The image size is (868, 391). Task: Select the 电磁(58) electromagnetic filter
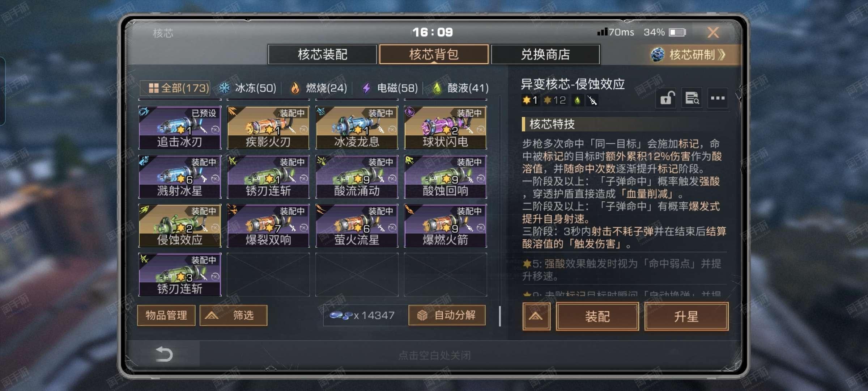tap(390, 88)
